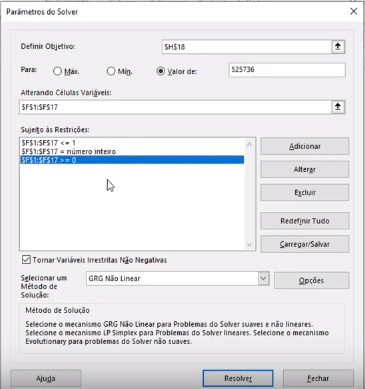
Task: Click the Excluir button
Action: [305, 192]
